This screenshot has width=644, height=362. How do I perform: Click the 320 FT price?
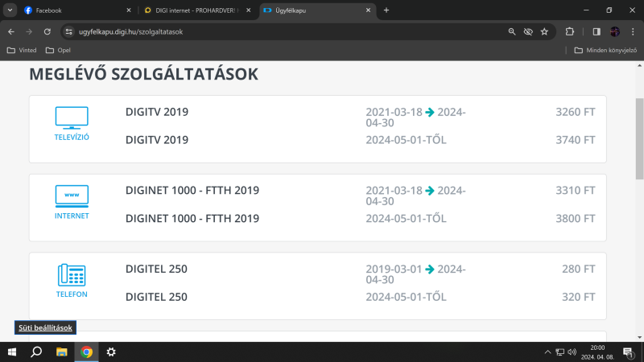coord(578,297)
